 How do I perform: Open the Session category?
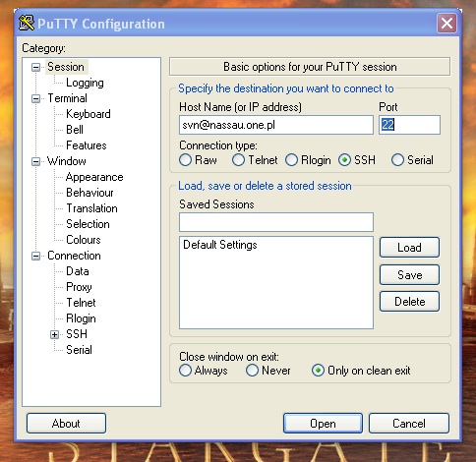(x=66, y=67)
